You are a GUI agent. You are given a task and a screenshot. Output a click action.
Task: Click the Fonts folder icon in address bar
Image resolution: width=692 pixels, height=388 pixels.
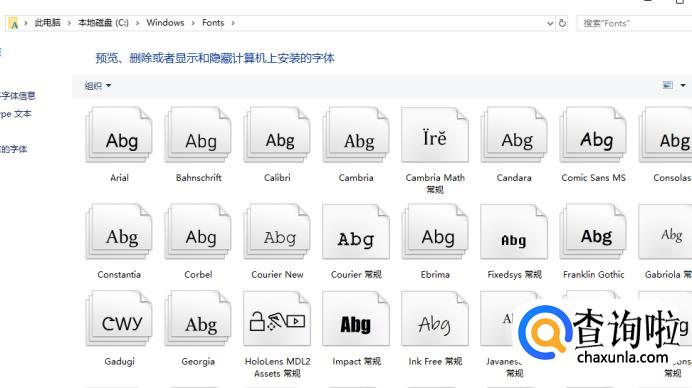(13, 23)
